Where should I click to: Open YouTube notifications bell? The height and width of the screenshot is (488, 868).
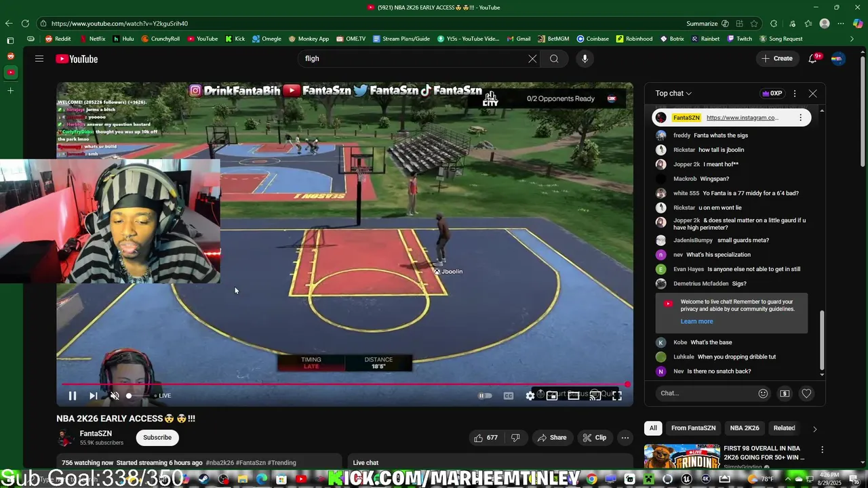pyautogui.click(x=813, y=59)
